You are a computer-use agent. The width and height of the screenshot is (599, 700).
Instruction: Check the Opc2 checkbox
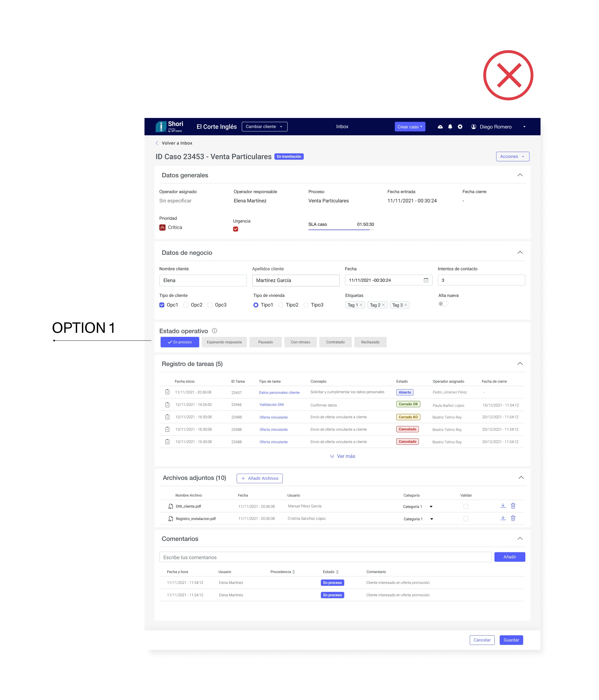[186, 305]
